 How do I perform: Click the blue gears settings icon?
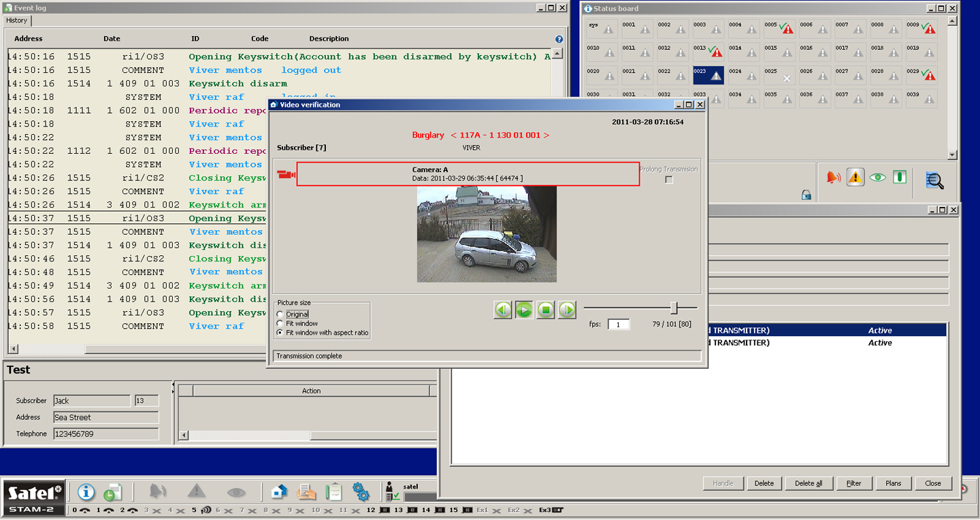click(361, 491)
